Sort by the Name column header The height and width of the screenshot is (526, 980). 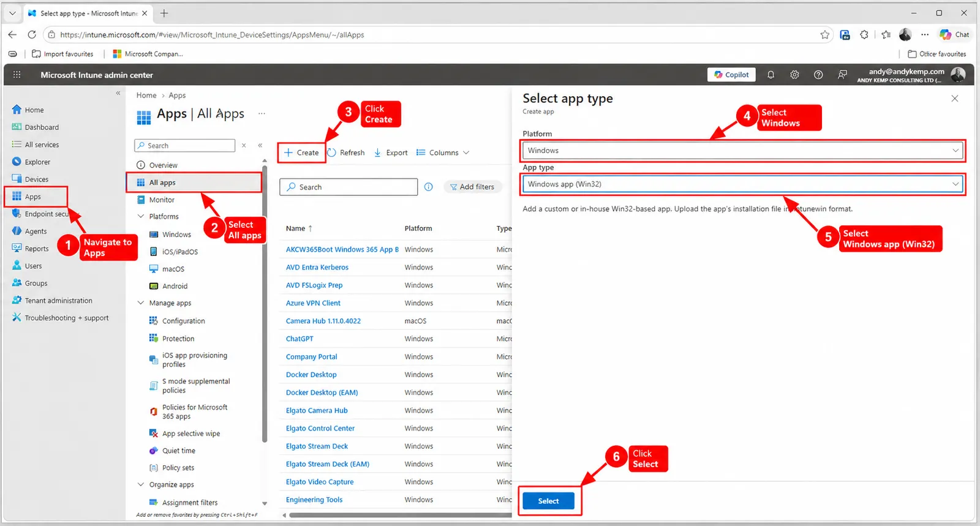pos(299,228)
